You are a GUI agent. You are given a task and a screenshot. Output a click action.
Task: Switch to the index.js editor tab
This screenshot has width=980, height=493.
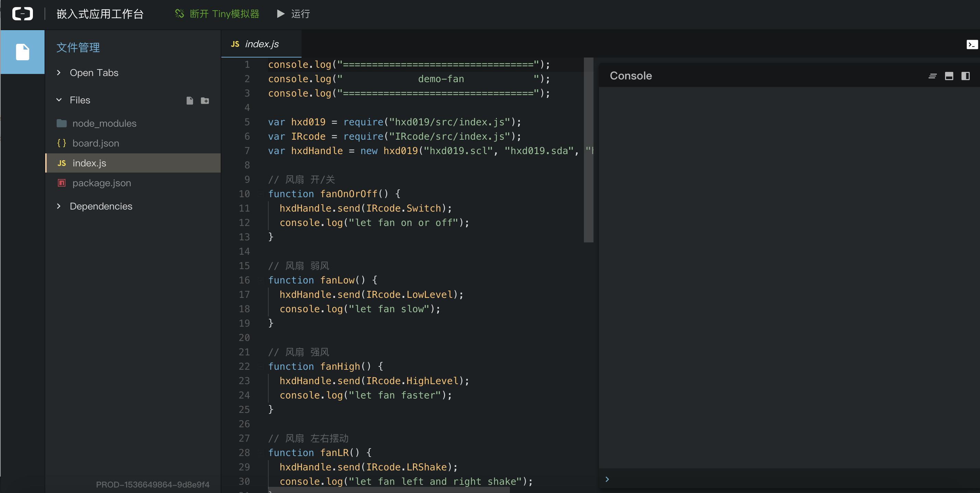click(x=261, y=44)
